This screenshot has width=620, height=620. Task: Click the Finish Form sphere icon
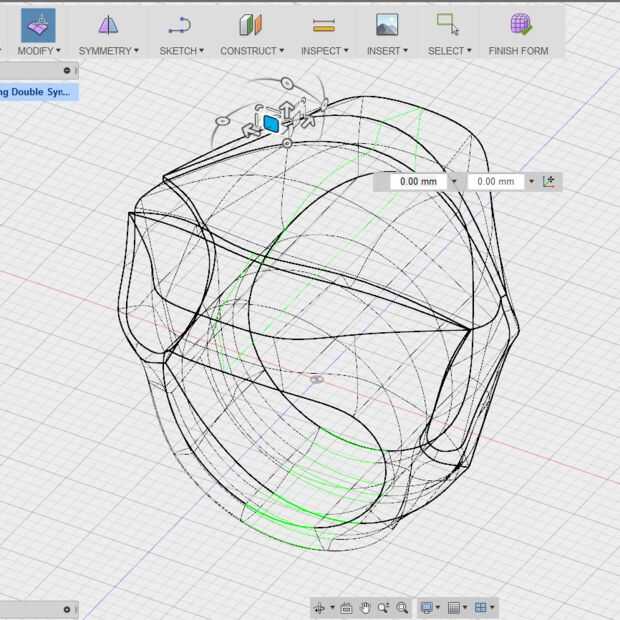[521, 24]
